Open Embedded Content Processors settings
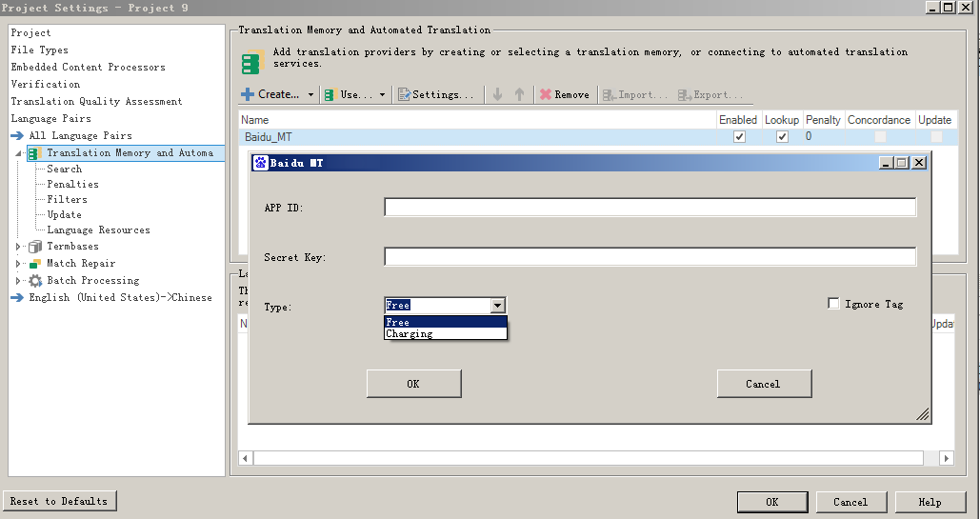The height and width of the screenshot is (519, 980). pos(89,67)
